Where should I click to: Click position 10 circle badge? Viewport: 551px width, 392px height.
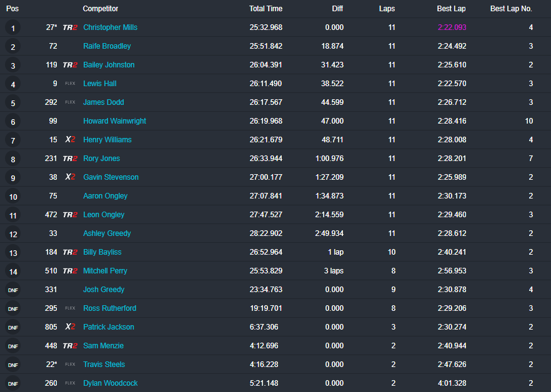click(13, 197)
